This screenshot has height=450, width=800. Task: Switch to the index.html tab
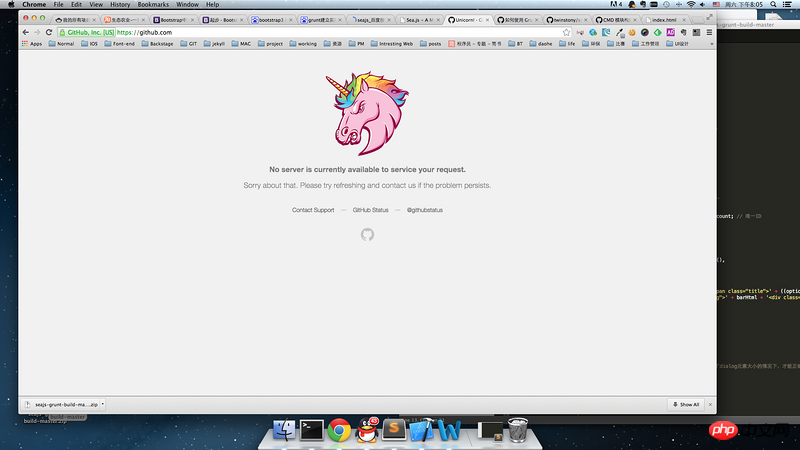(x=663, y=20)
